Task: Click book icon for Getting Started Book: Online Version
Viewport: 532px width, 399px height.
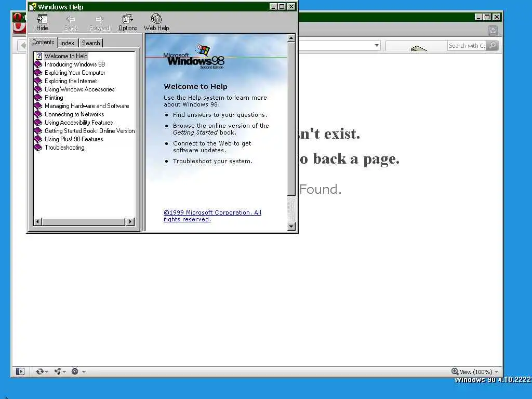Action: 38,130
